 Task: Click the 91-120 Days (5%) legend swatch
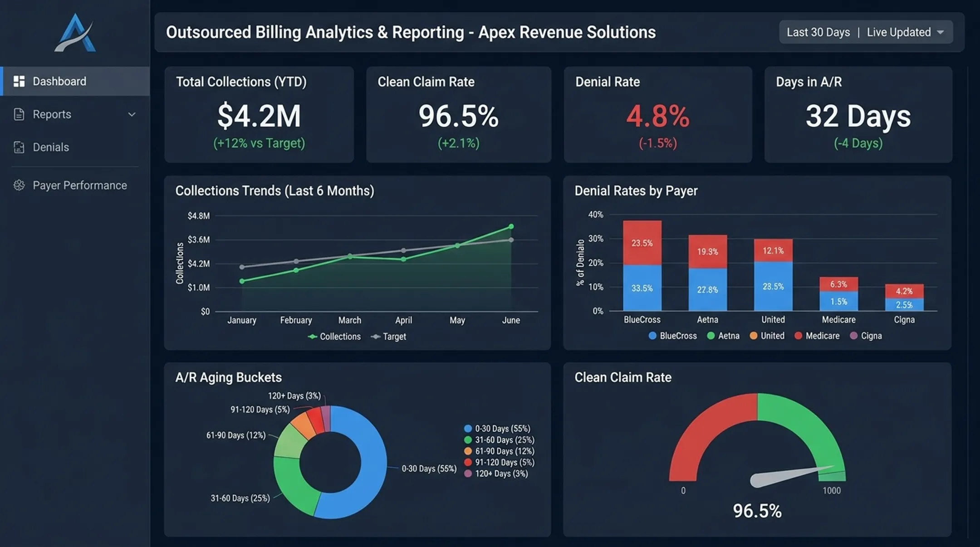tap(468, 462)
